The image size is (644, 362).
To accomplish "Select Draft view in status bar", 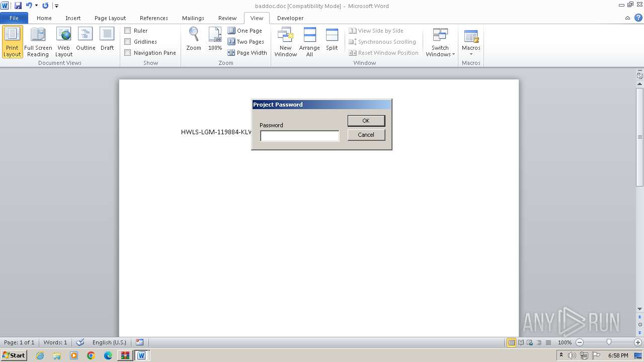I will [548, 342].
